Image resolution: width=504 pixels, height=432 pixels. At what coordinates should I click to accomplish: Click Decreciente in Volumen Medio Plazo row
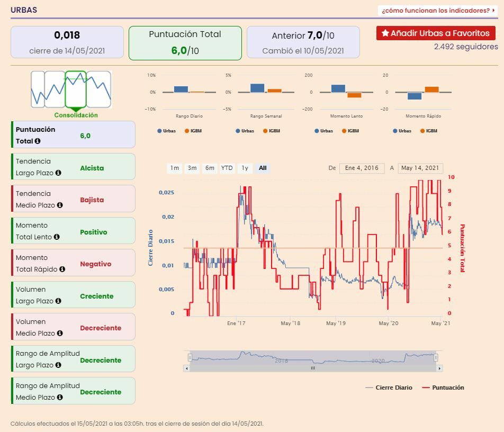pyautogui.click(x=101, y=328)
